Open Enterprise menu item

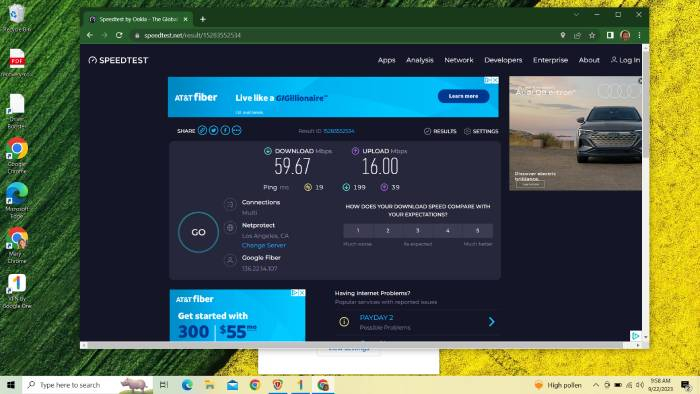click(550, 60)
